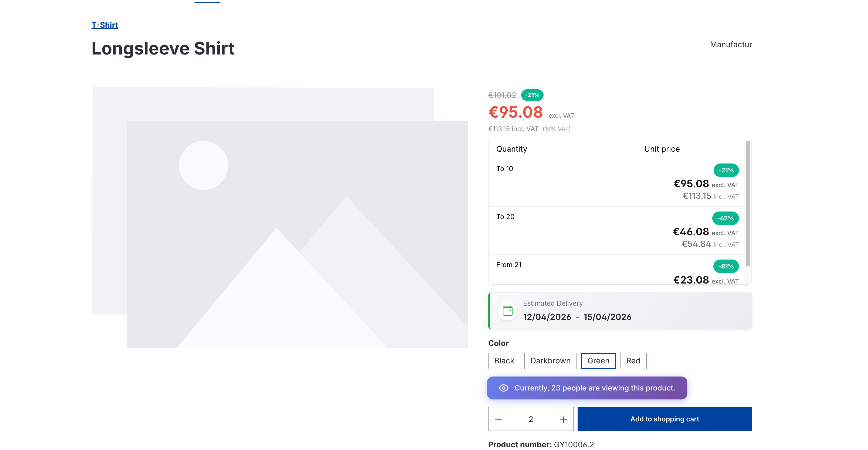Choose the Green color variant

(598, 361)
